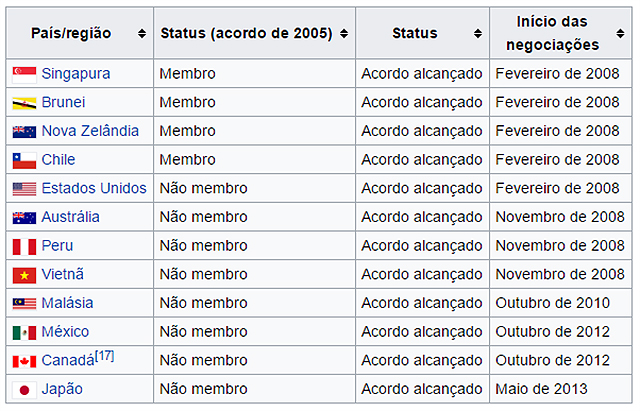
Task: Click the New Zealand flag icon
Action: point(24,132)
